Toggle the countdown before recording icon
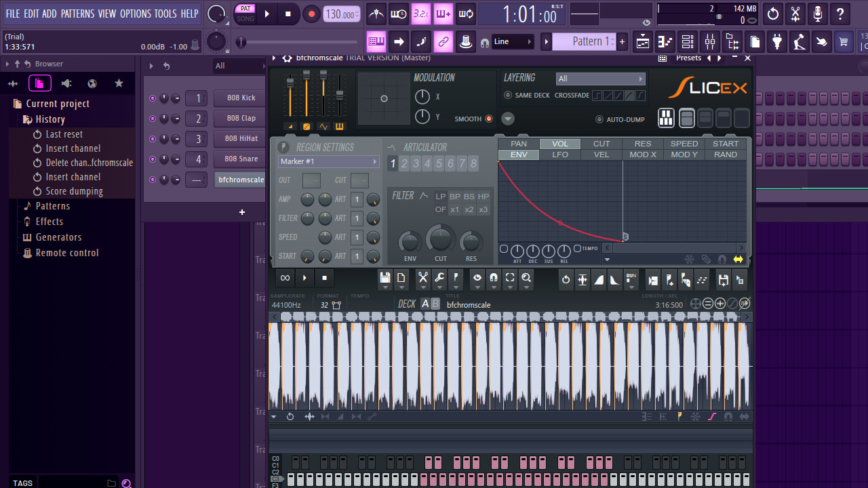The width and height of the screenshot is (868, 488). (x=421, y=14)
